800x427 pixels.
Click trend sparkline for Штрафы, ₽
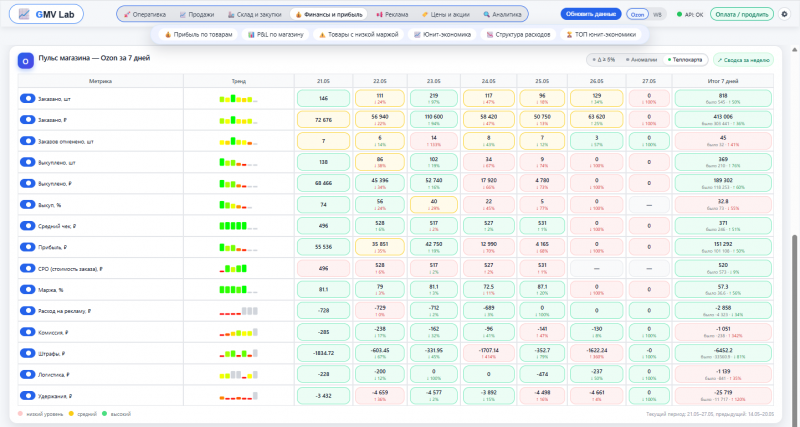pos(238,353)
